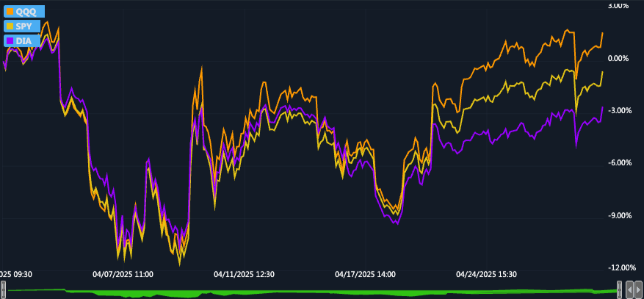Click the 04/24/2025 15:30 date label
The height and width of the screenshot is (299, 644).
click(x=487, y=274)
